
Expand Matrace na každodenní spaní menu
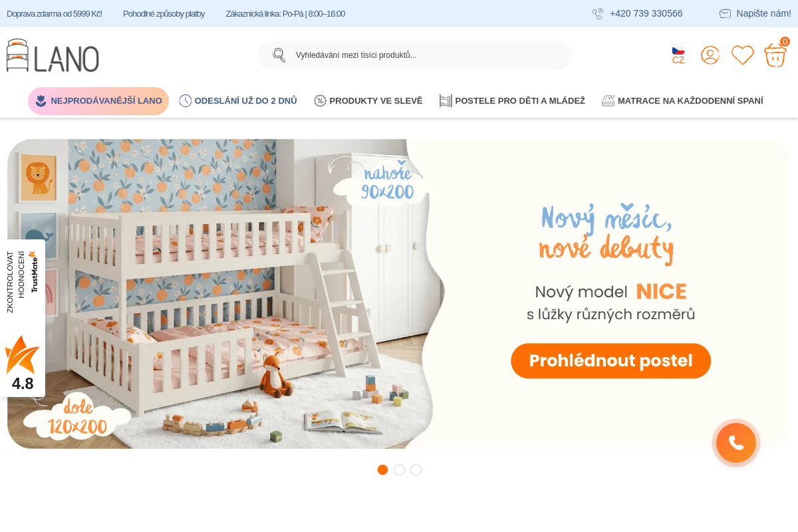point(682,101)
